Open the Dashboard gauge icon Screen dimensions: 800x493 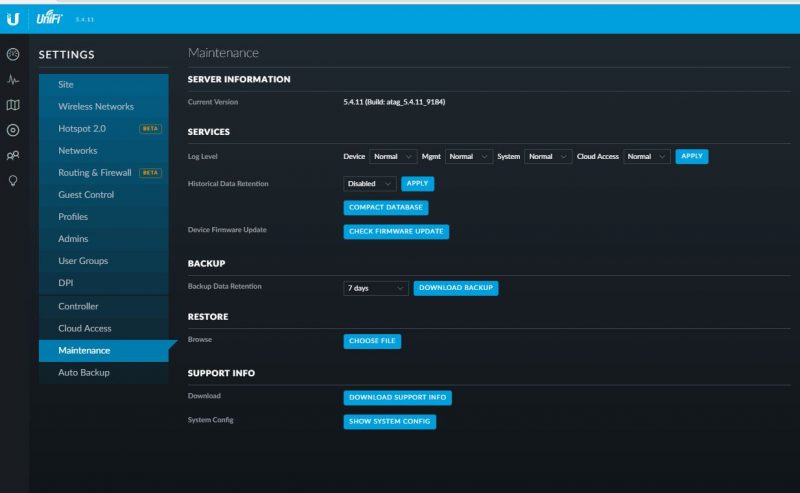click(13, 54)
